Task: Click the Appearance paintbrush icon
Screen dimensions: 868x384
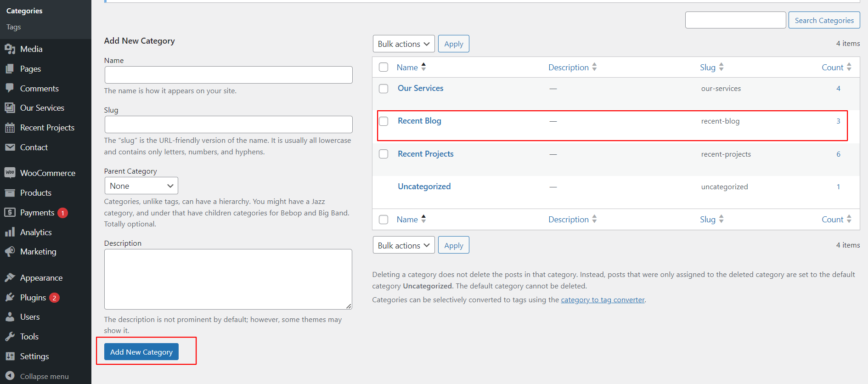Action: pos(10,278)
